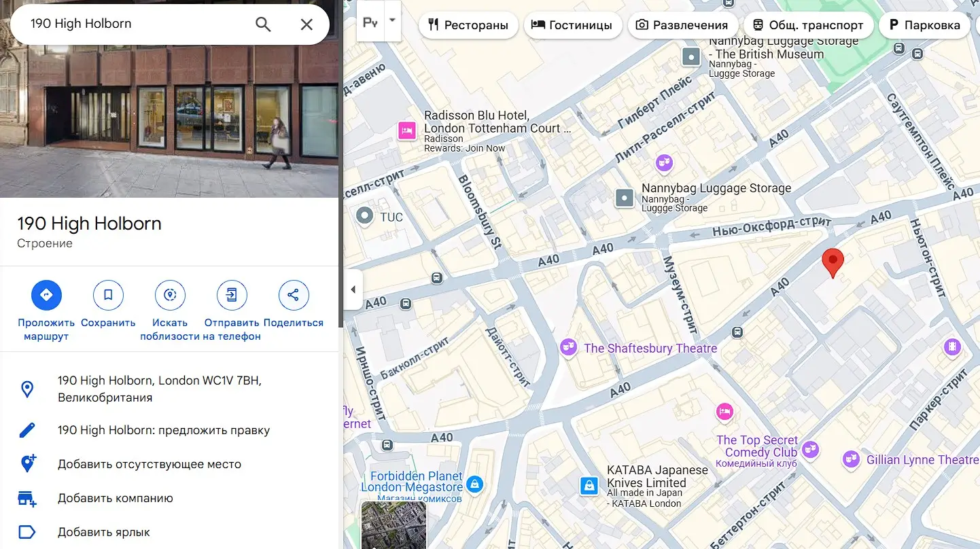
Task: Open the dropdown arrow next to the language input tool
Action: pyautogui.click(x=392, y=21)
